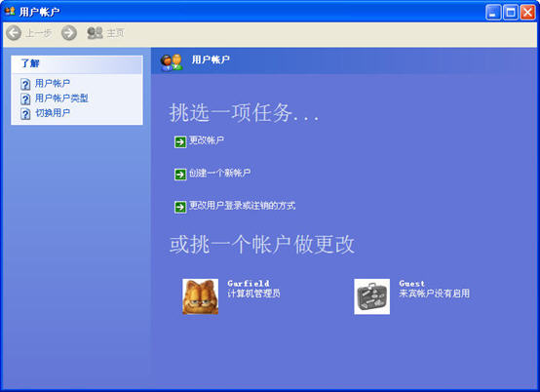Open 切换用户 help topic
540x392 pixels.
click(x=53, y=113)
